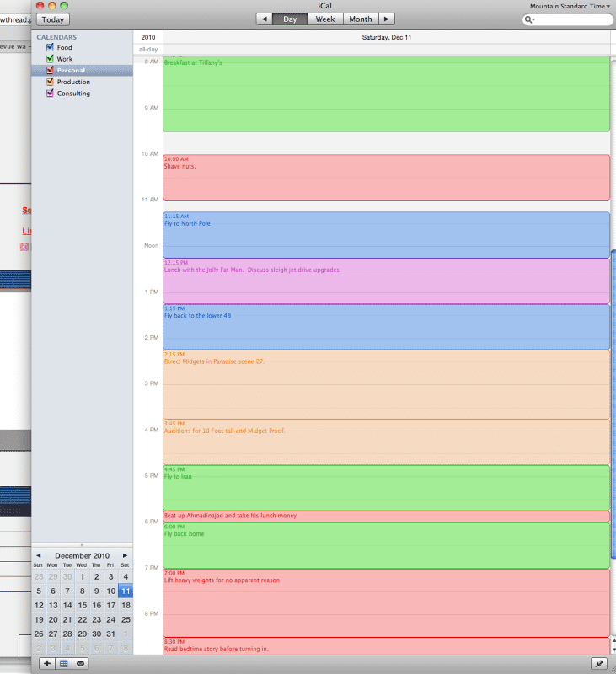Screen dimensions: 616x674
Task: Toggle the Consulting calendar checkbox
Action: pos(50,94)
